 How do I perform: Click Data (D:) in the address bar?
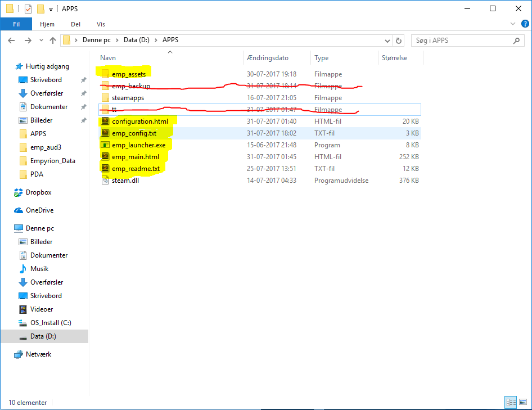(x=137, y=40)
